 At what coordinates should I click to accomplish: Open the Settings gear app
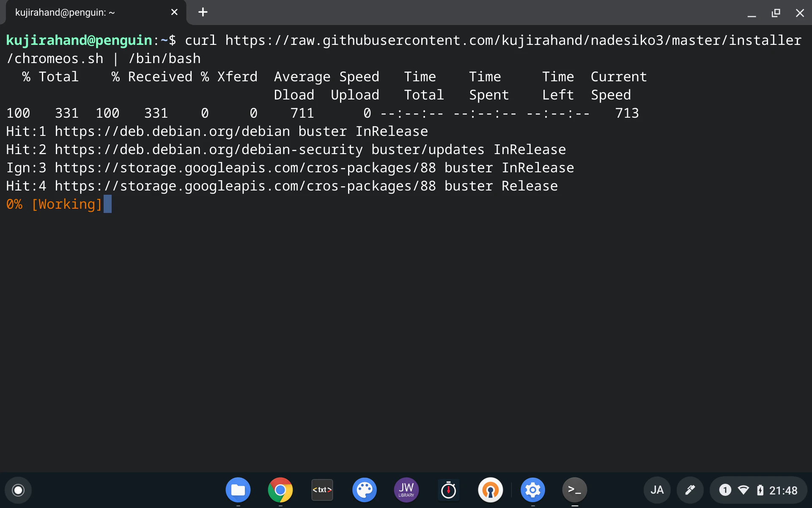[x=532, y=490]
